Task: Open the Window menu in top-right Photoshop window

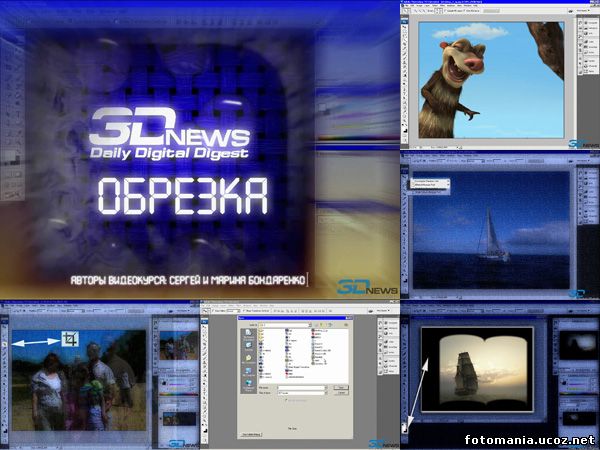Action: coord(467,5)
